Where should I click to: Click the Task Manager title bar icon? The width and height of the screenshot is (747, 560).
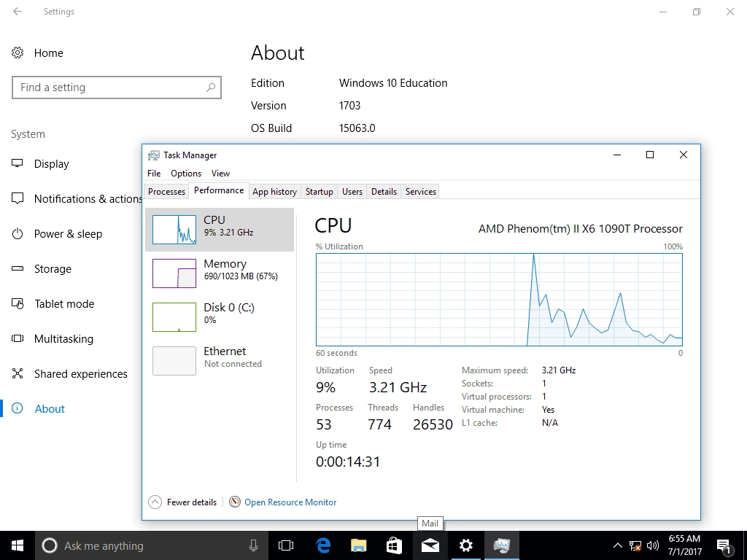coord(153,155)
